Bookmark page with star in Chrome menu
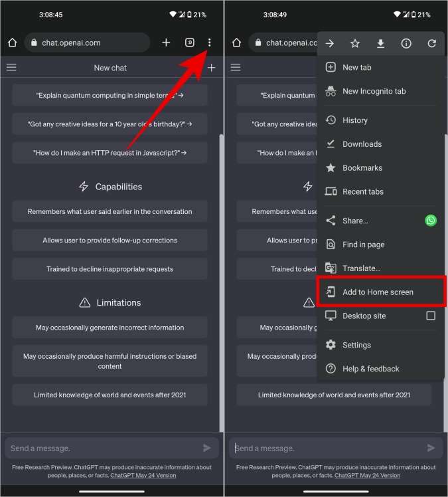 [355, 43]
